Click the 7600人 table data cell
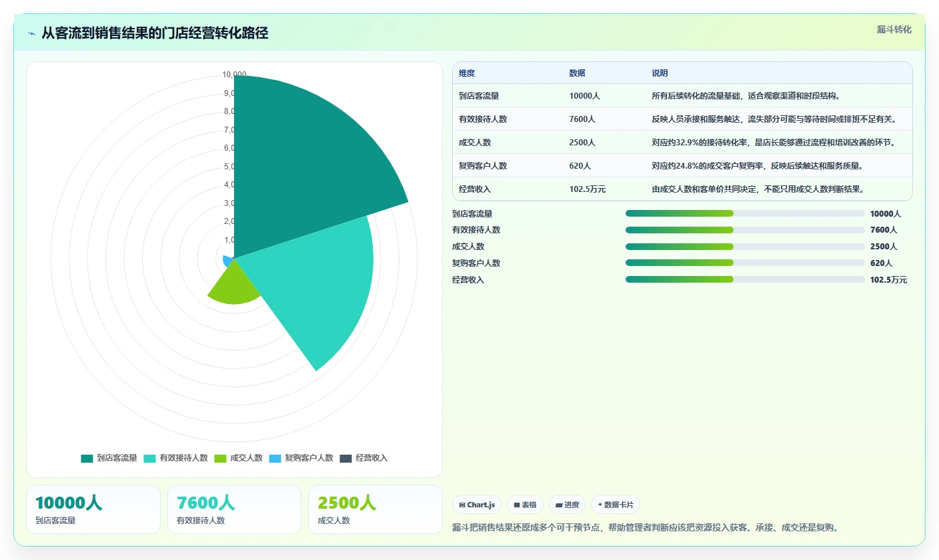The width and height of the screenshot is (939, 560). (582, 119)
